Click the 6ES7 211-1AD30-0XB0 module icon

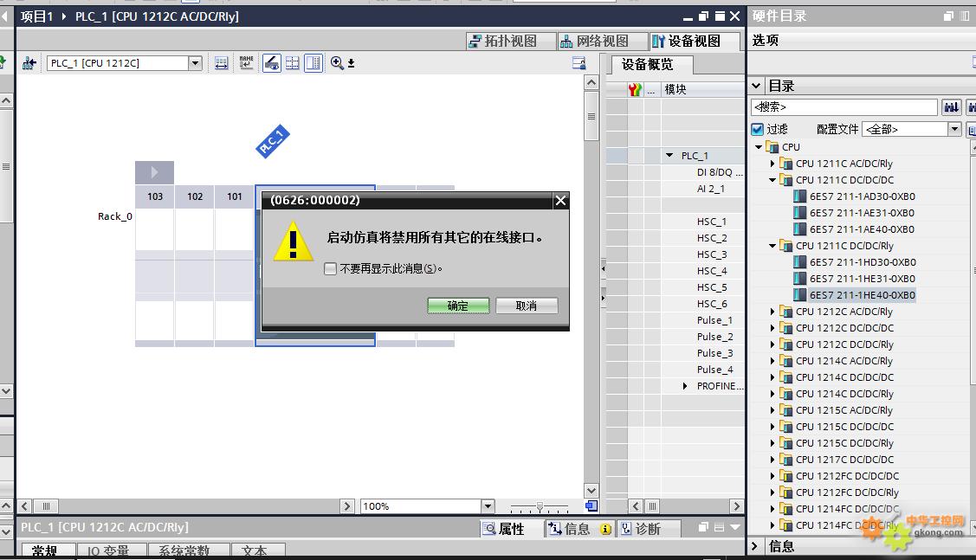click(x=800, y=196)
